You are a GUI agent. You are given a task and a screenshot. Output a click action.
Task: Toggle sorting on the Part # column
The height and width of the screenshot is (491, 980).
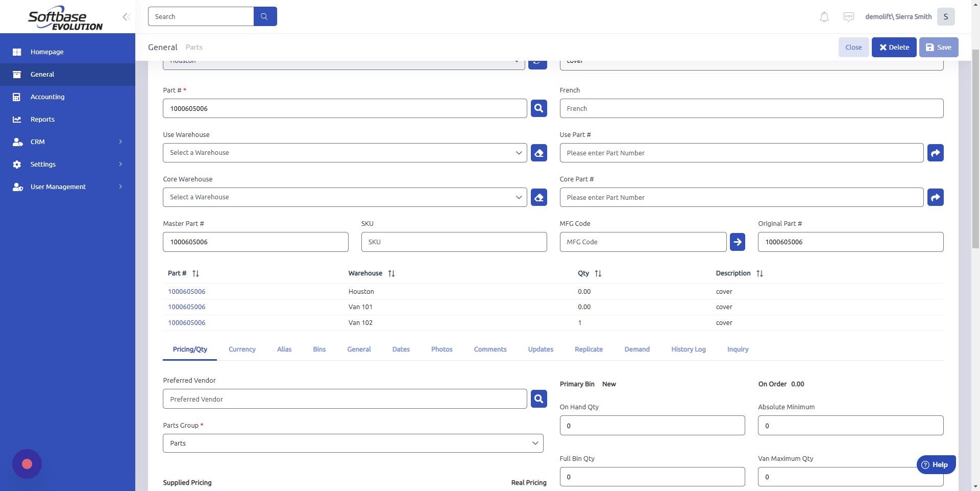tap(195, 273)
